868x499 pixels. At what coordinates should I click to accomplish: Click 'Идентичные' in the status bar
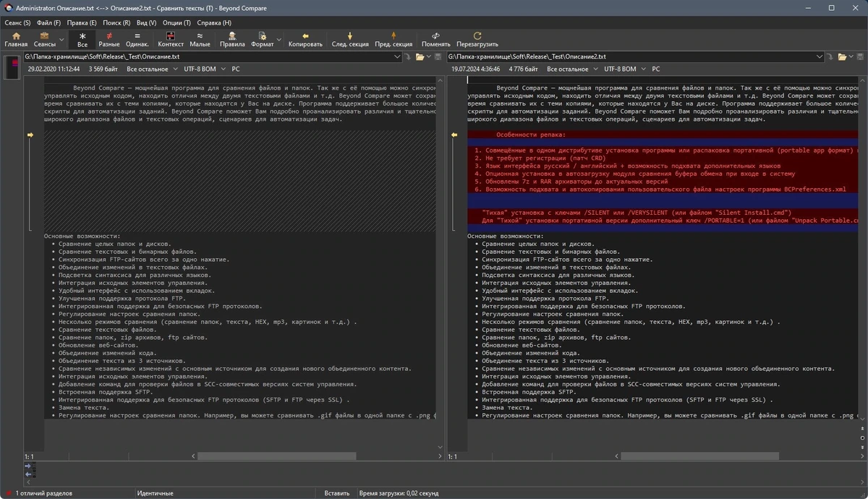155,493
